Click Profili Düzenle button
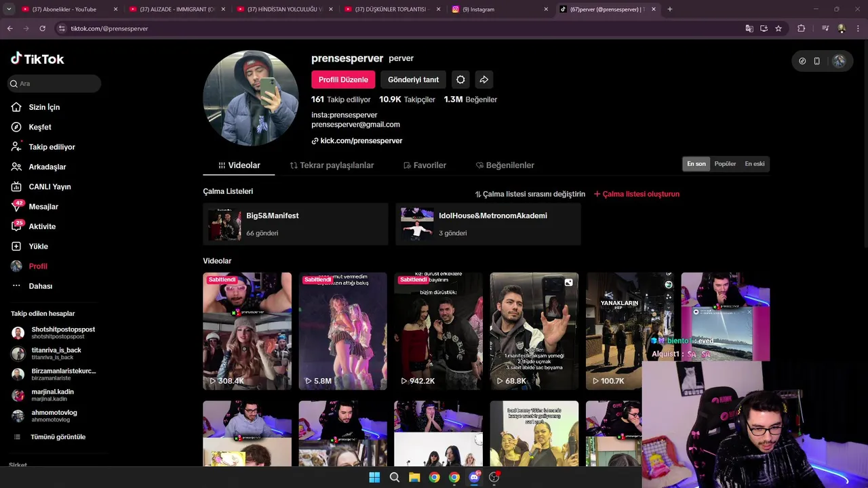Viewport: 868px width, 488px height. pyautogui.click(x=343, y=79)
